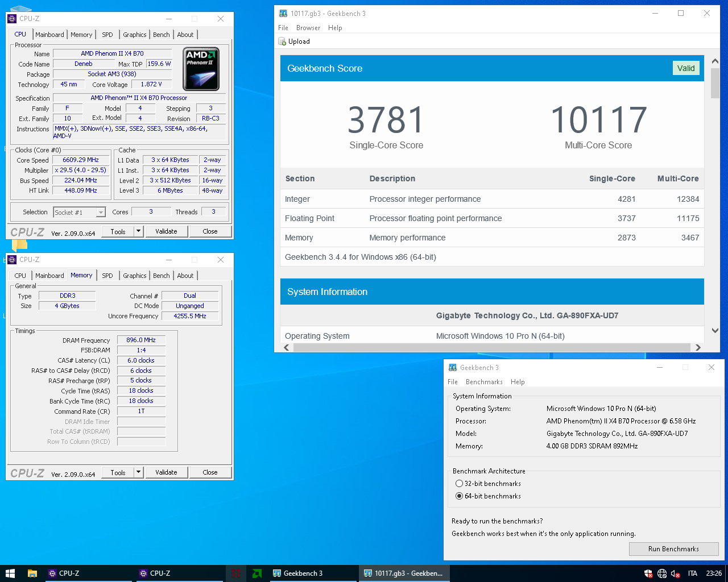The width and height of the screenshot is (728, 582).
Task: Switch to the first CPU-Z taskbar entry
Action: (x=88, y=573)
